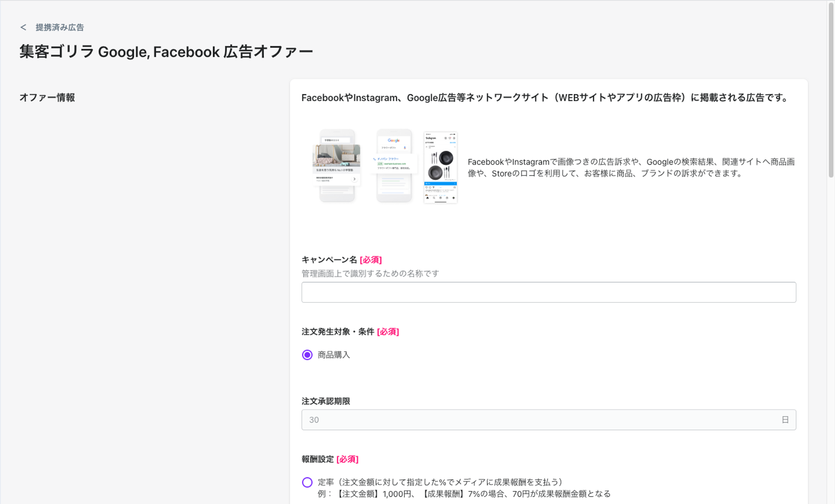
Task: Click the 商品購入 option label text
Action: pyautogui.click(x=334, y=355)
